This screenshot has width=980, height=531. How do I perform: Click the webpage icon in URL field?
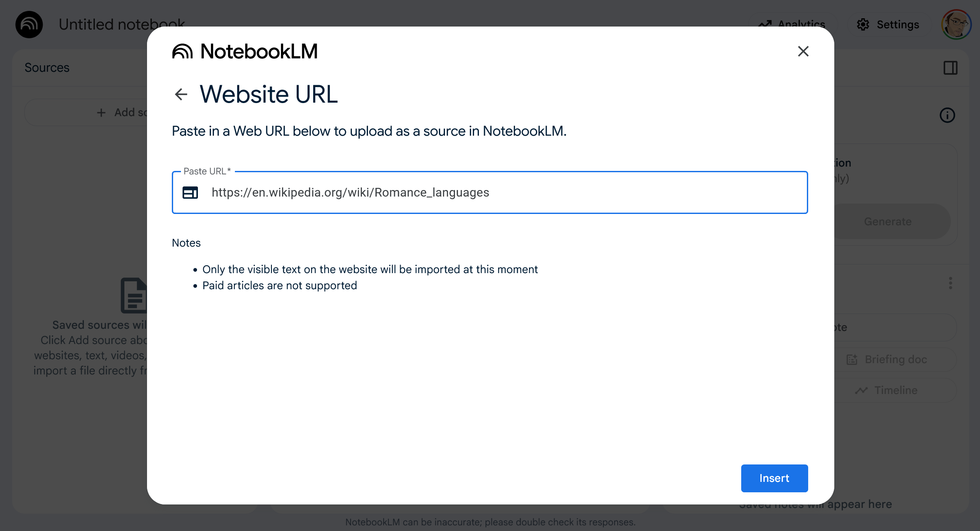(x=190, y=193)
